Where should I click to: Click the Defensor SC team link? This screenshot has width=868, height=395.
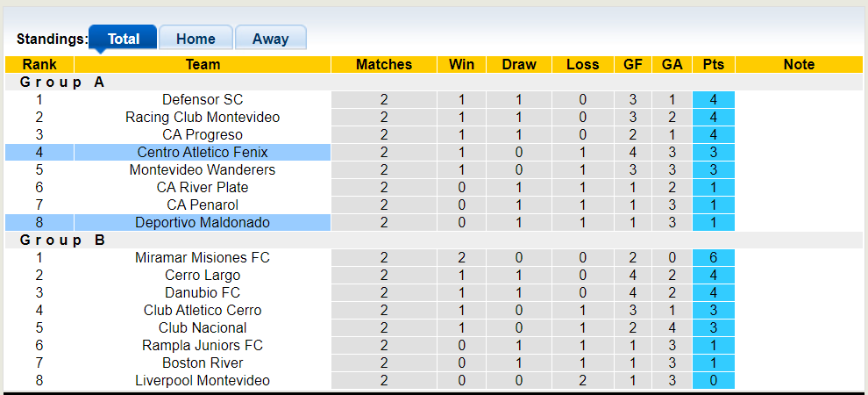[x=203, y=100]
